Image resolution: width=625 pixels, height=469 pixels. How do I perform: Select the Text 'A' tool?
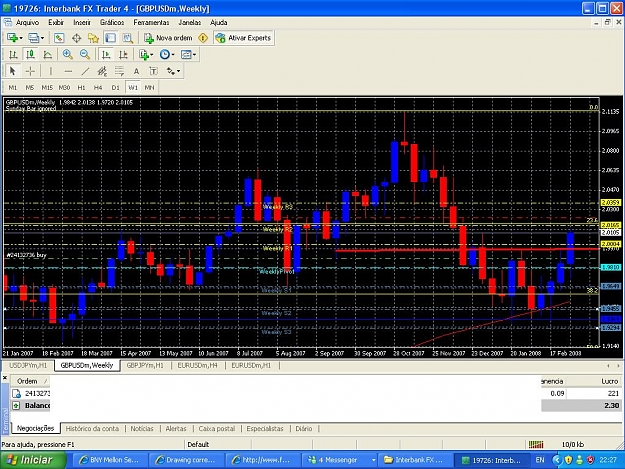coord(136,71)
